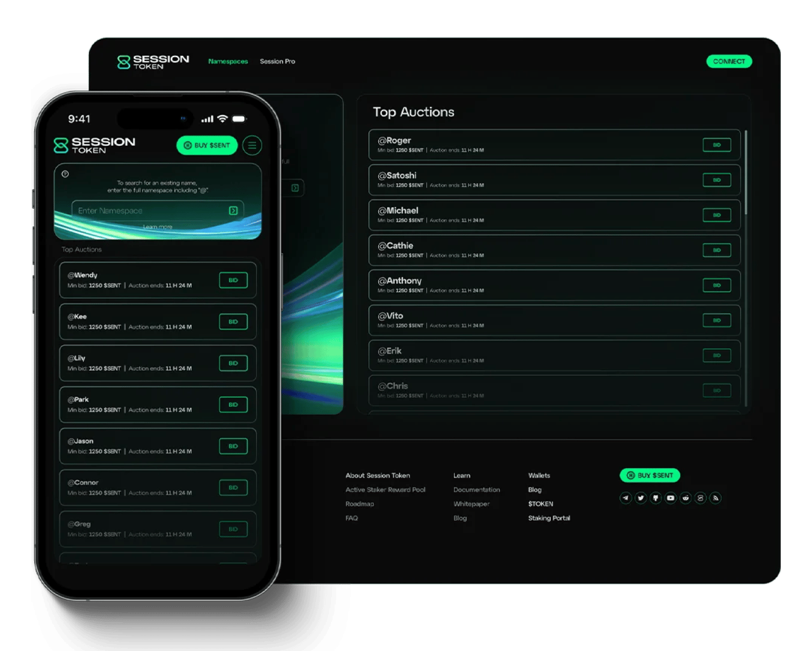Open the Reddit icon in the footer

[x=686, y=498]
